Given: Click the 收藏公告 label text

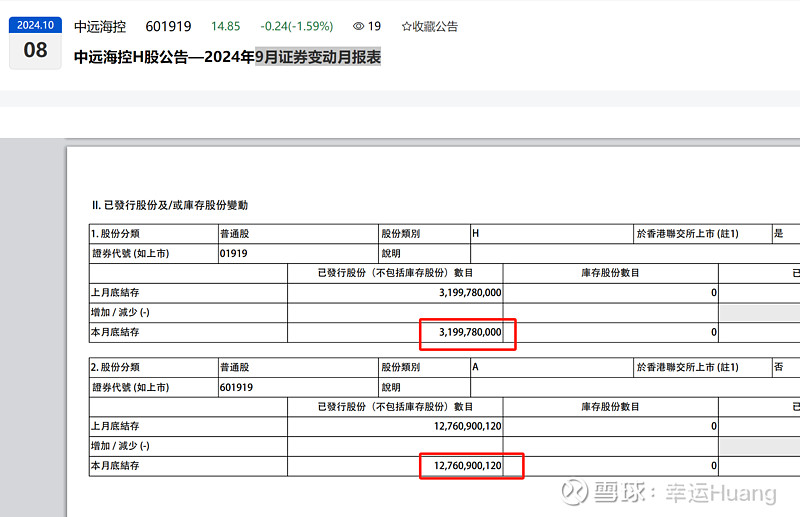Looking at the screenshot, I should (435, 27).
